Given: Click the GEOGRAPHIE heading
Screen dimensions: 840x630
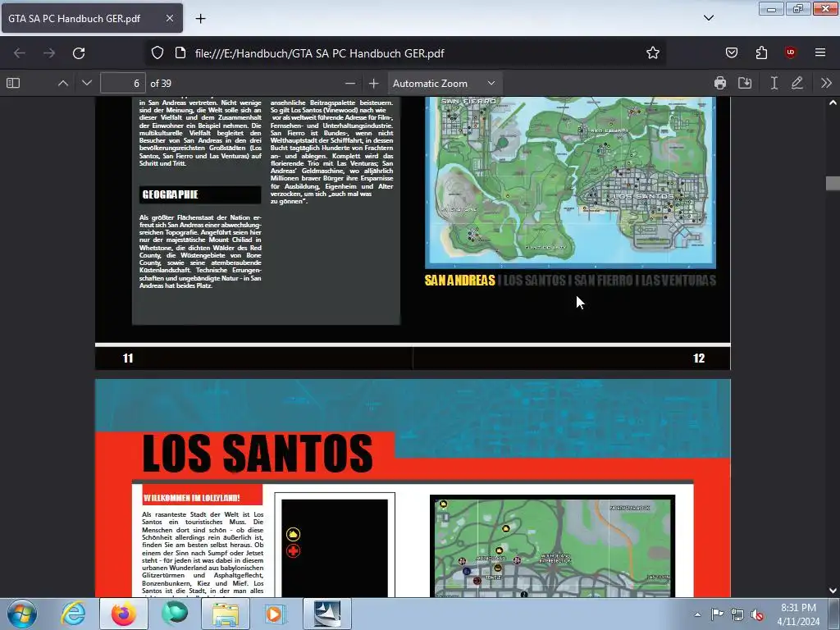Looking at the screenshot, I should pyautogui.click(x=171, y=194).
